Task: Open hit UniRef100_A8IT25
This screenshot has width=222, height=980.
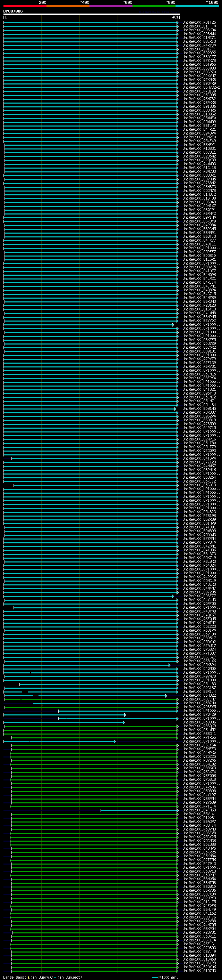Action: [199, 23]
